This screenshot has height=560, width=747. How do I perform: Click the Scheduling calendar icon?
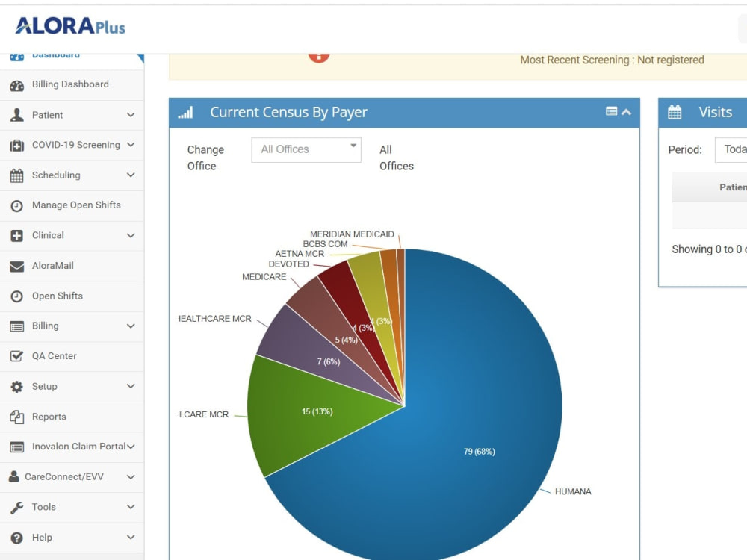pyautogui.click(x=16, y=175)
